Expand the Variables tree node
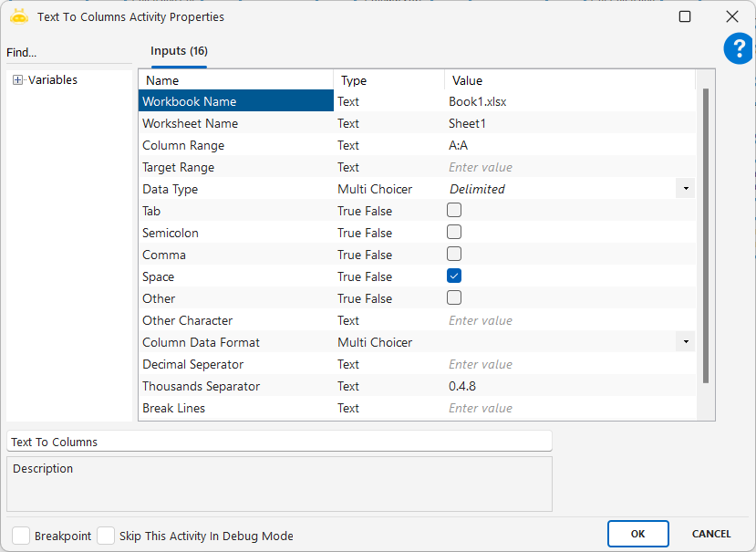This screenshot has width=756, height=552. 17,80
